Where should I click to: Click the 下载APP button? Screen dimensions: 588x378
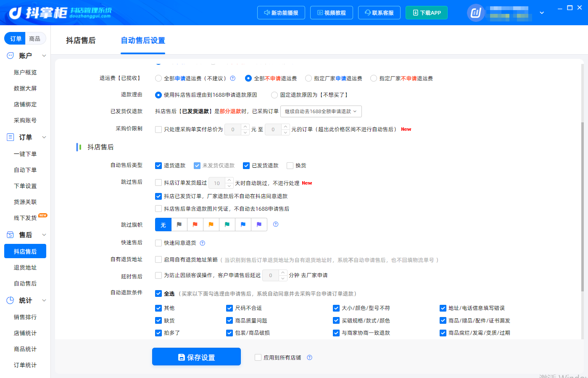tap(427, 13)
